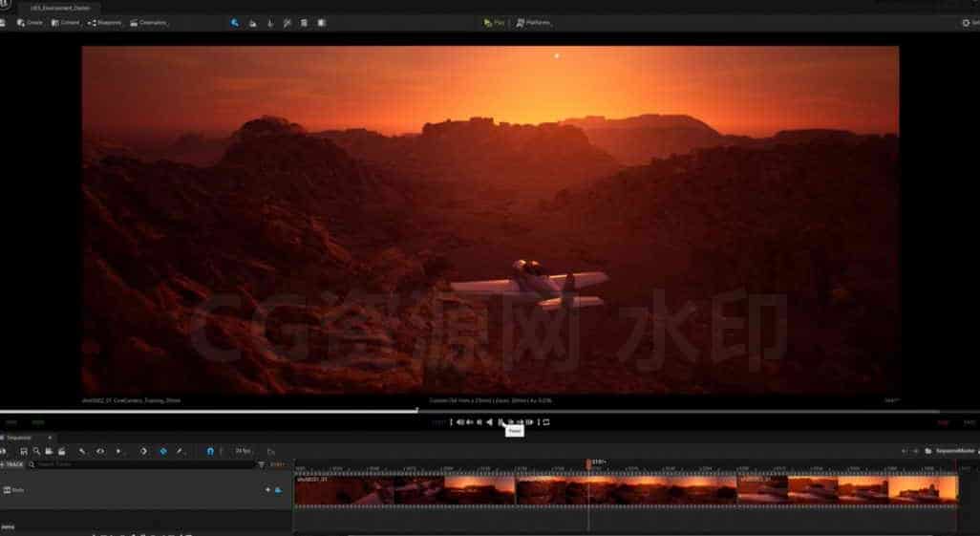The width and height of the screenshot is (980, 536).
Task: Click the green Play button
Action: pos(494,23)
